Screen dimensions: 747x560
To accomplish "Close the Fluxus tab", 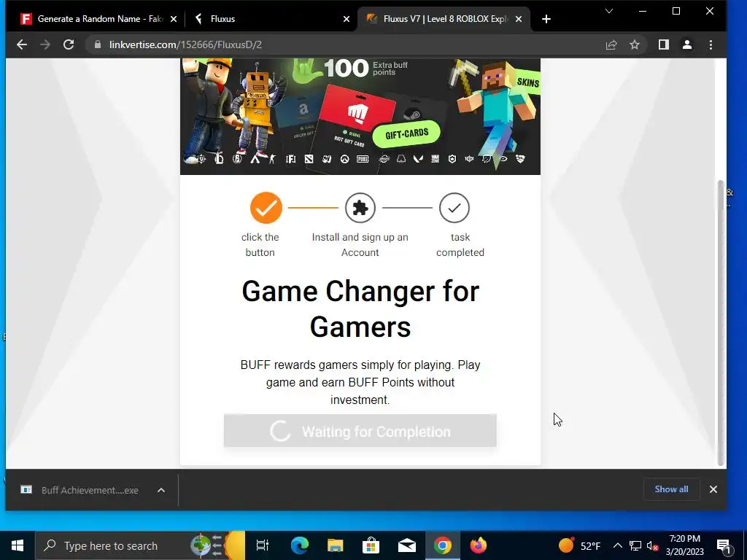I will click(x=347, y=19).
